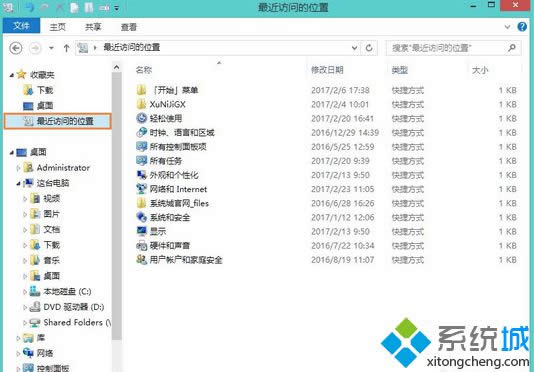
Task: Open quick access toolbar customize dropdown
Action: pos(117,8)
